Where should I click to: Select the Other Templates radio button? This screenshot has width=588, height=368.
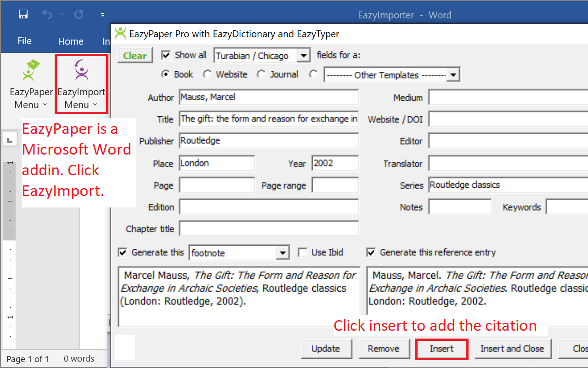coord(314,74)
